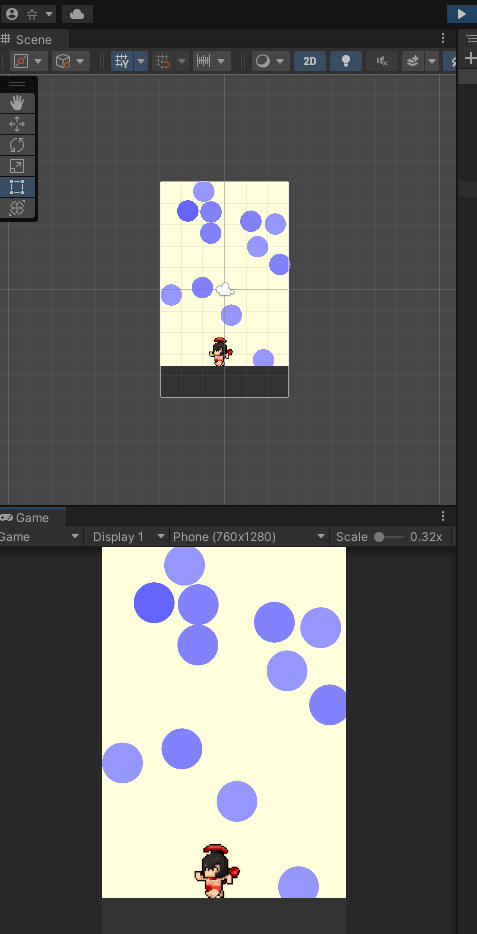The height and width of the screenshot is (934, 477).
Task: Select the Move tool
Action: [17, 124]
